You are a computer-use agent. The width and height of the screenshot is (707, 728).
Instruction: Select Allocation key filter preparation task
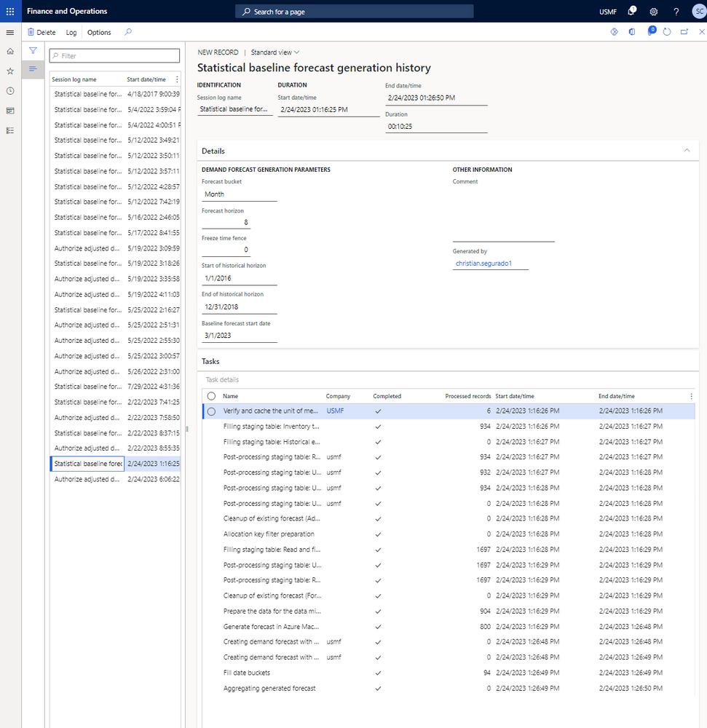point(449,534)
